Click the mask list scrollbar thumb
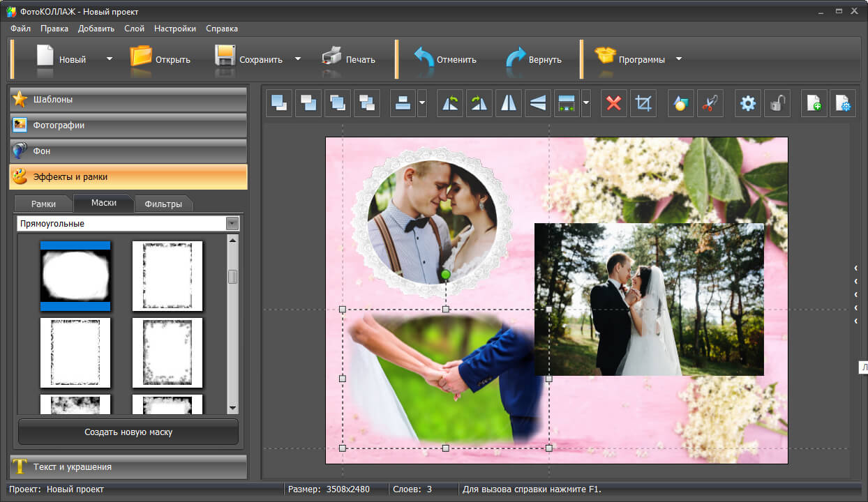Viewport: 868px width, 502px height. coord(233,277)
